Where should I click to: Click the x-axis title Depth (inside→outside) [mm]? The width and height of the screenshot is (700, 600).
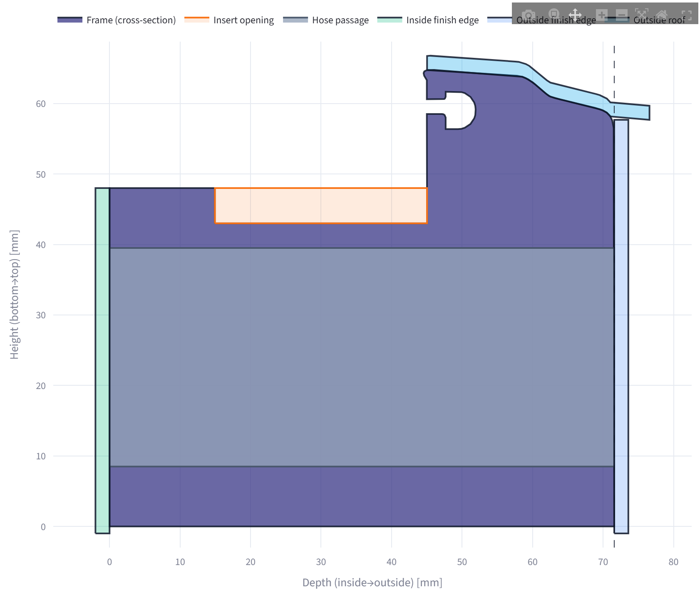[x=372, y=582]
